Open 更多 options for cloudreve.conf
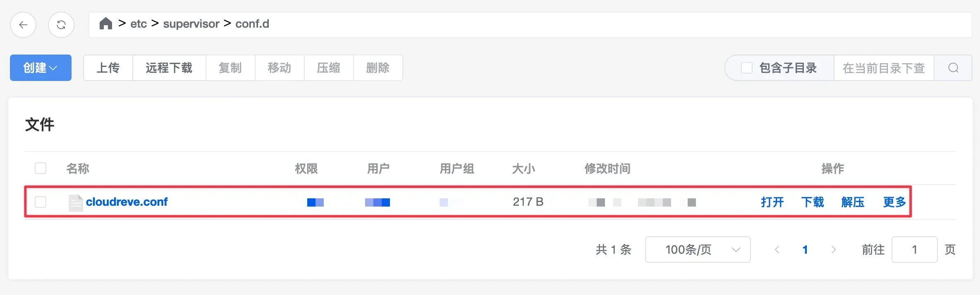 point(894,202)
